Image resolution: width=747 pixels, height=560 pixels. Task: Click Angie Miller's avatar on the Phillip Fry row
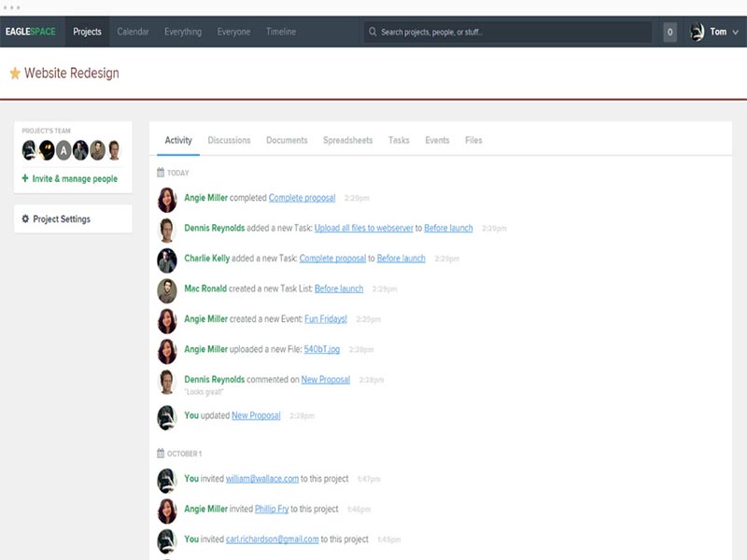click(167, 511)
